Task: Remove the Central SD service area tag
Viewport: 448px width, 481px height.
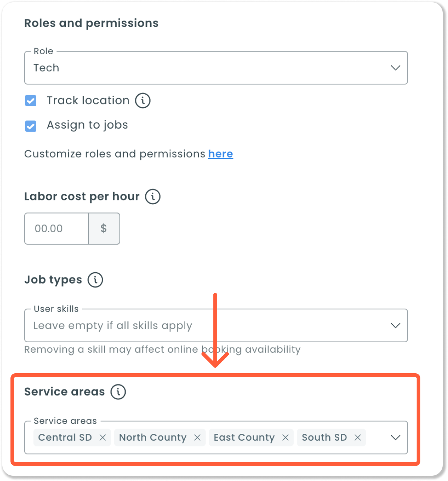Action: [x=103, y=438]
